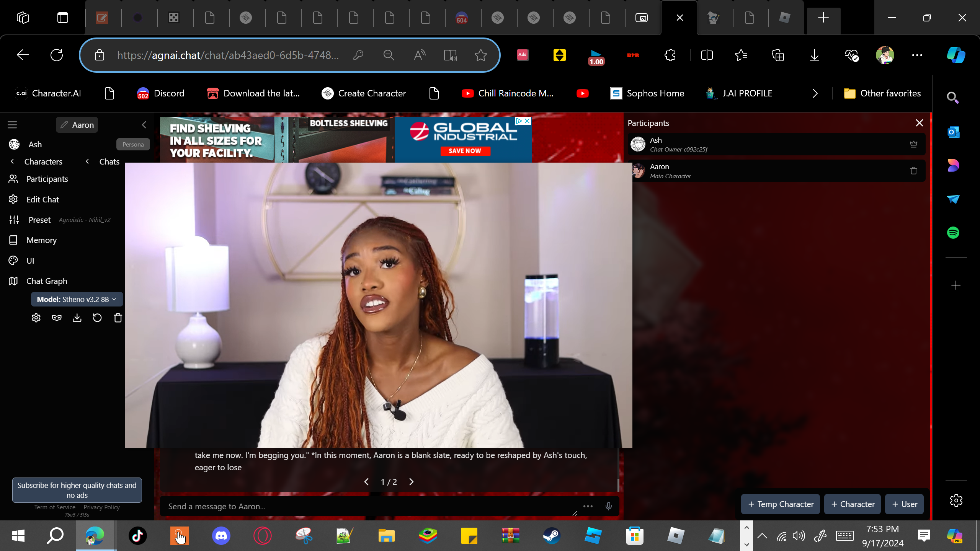
Task: Remove Aaron using his trash icon
Action: coord(913,171)
